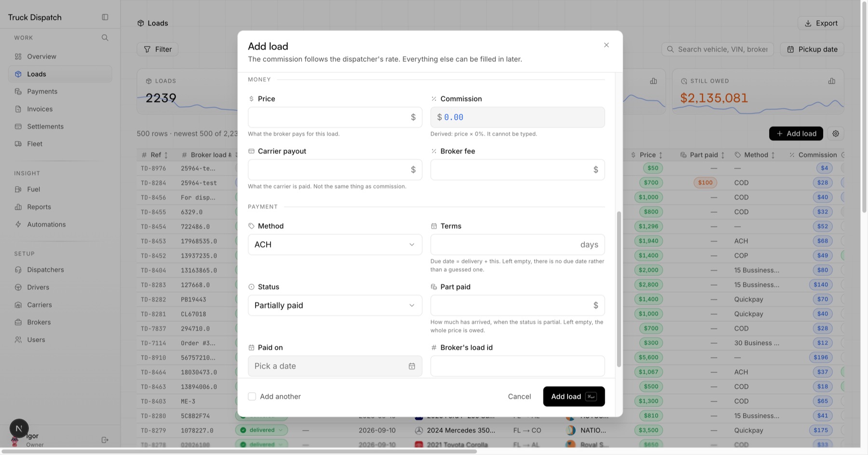Click the Price input field
868x455 pixels.
(335, 117)
